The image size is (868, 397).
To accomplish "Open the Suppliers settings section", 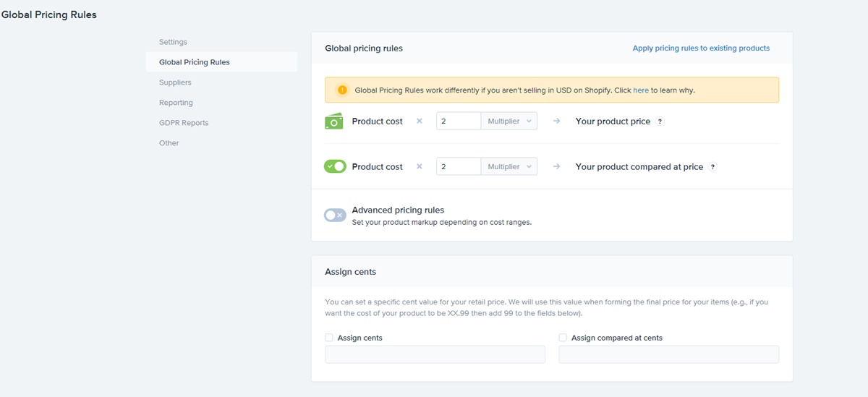I will tap(175, 82).
